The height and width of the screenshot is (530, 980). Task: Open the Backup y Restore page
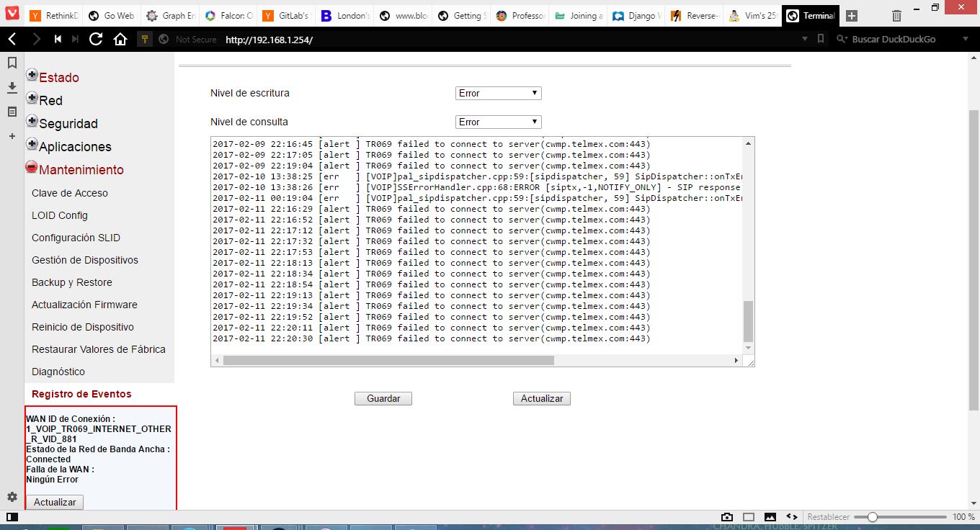click(x=72, y=282)
